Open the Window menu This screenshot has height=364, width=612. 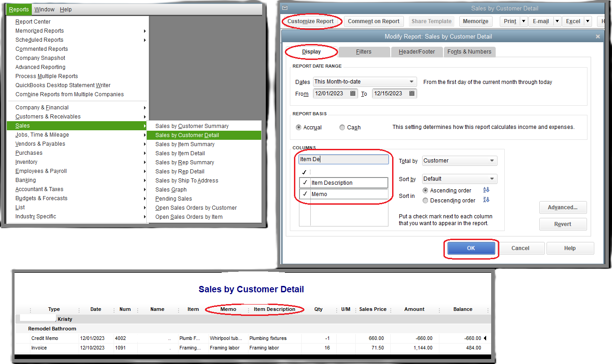click(x=44, y=9)
